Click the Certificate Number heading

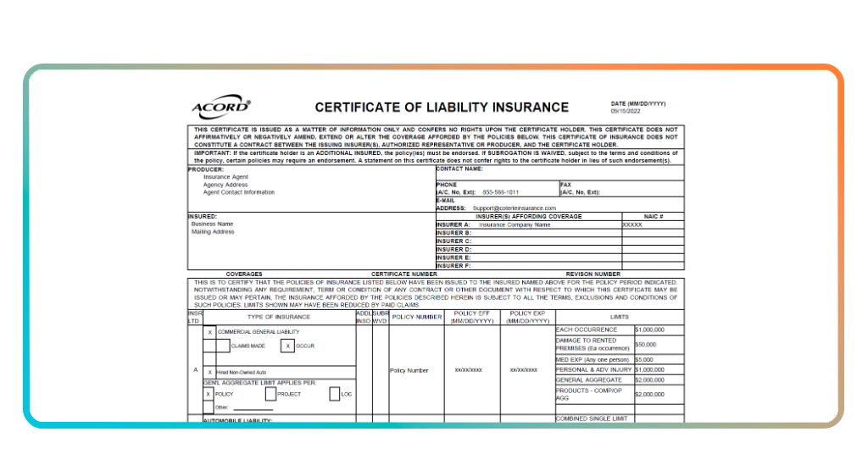[x=404, y=274]
